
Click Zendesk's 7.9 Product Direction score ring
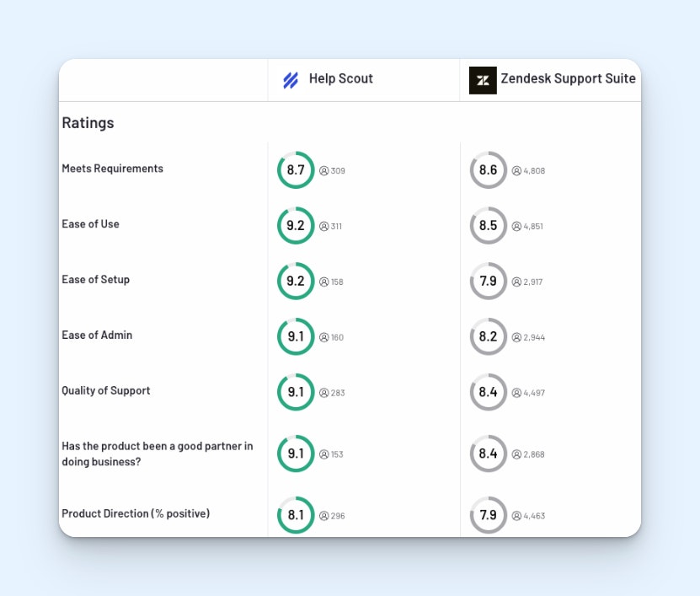[x=489, y=515]
